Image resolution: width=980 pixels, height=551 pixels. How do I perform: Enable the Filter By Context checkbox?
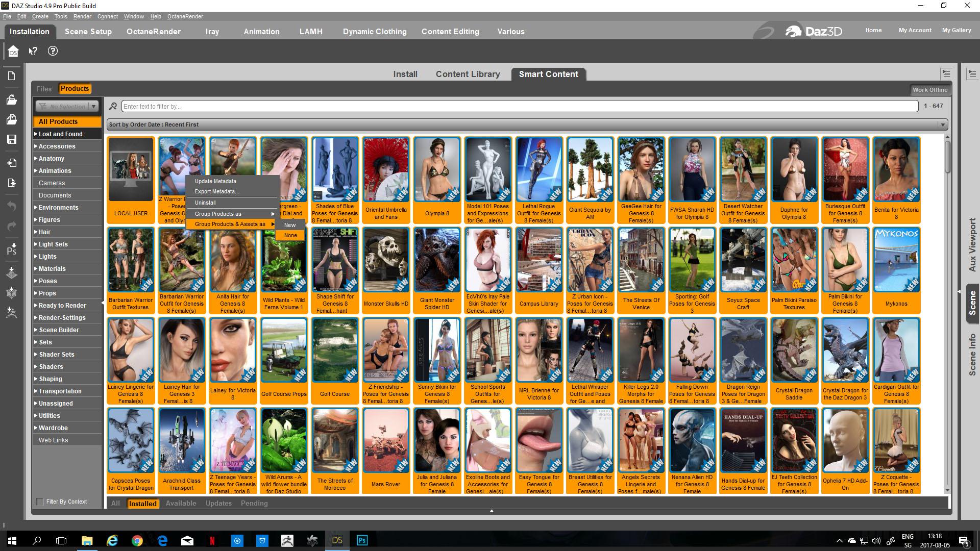(40, 502)
